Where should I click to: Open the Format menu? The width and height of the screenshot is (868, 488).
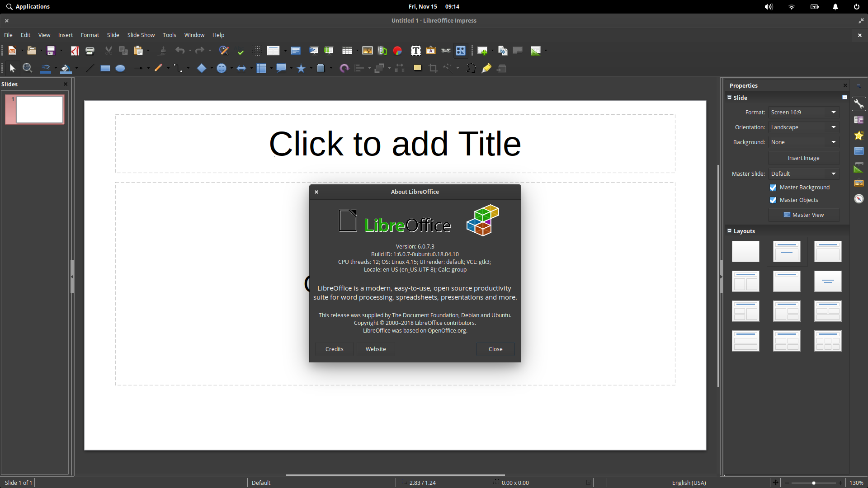point(90,35)
